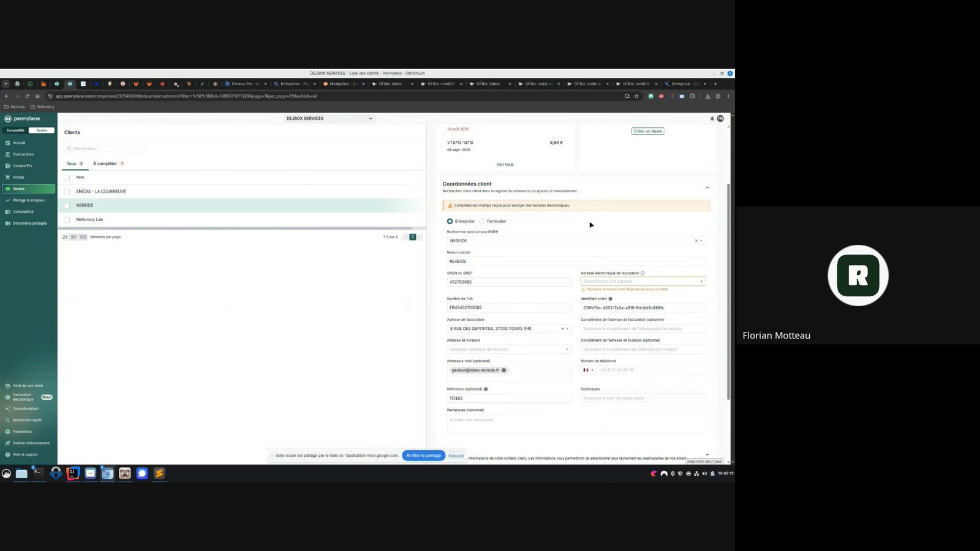The width and height of the screenshot is (980, 551).
Task: Open the file manager in taskbar
Action: coord(21,473)
